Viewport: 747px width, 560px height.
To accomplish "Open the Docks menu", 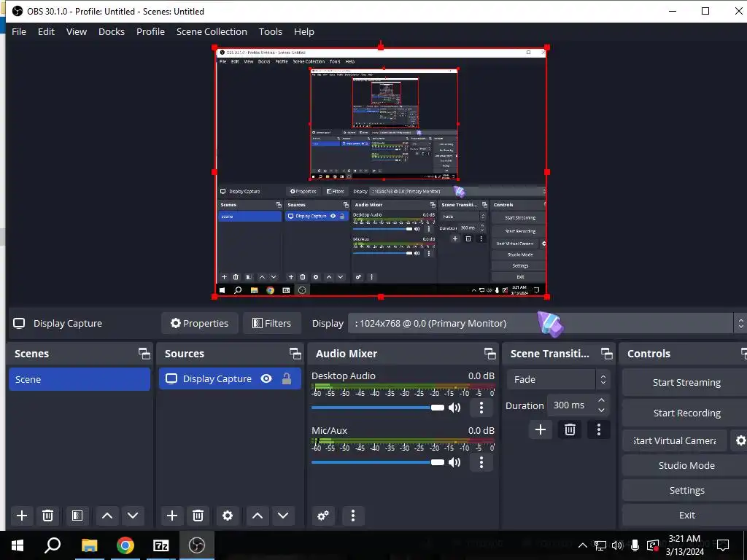I will (112, 32).
